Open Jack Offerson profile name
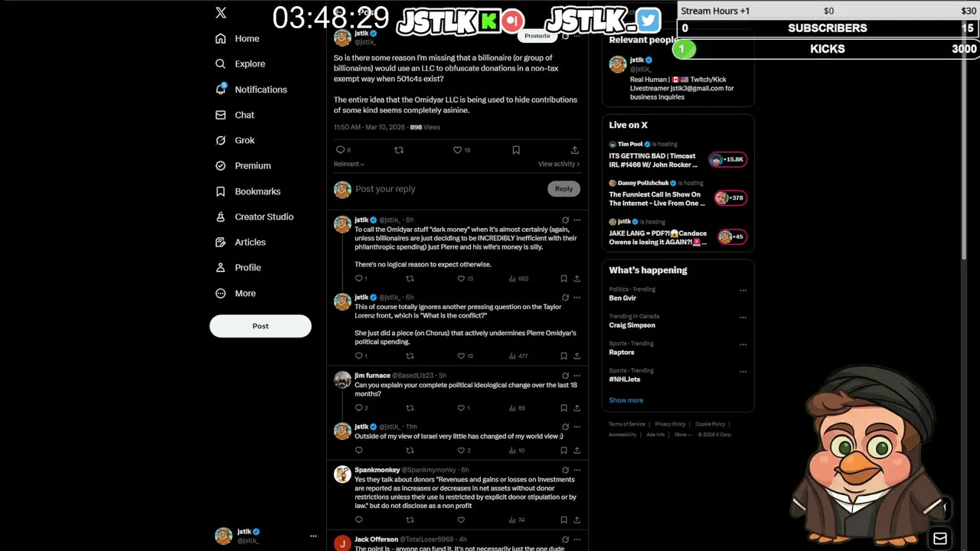The height and width of the screenshot is (551, 980). click(x=376, y=540)
